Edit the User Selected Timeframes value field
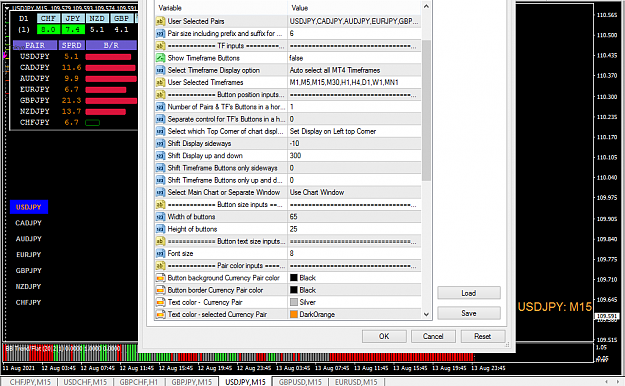625x386 pixels. (354, 82)
